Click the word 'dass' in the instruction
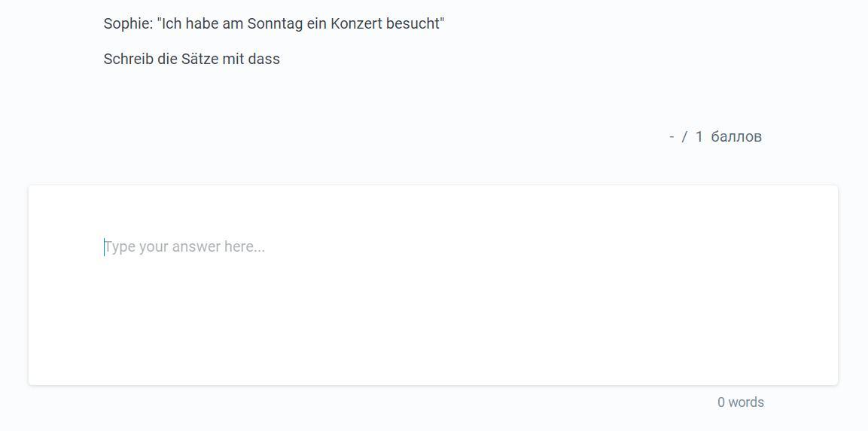Screen dimensions: 868x431 click(x=263, y=59)
